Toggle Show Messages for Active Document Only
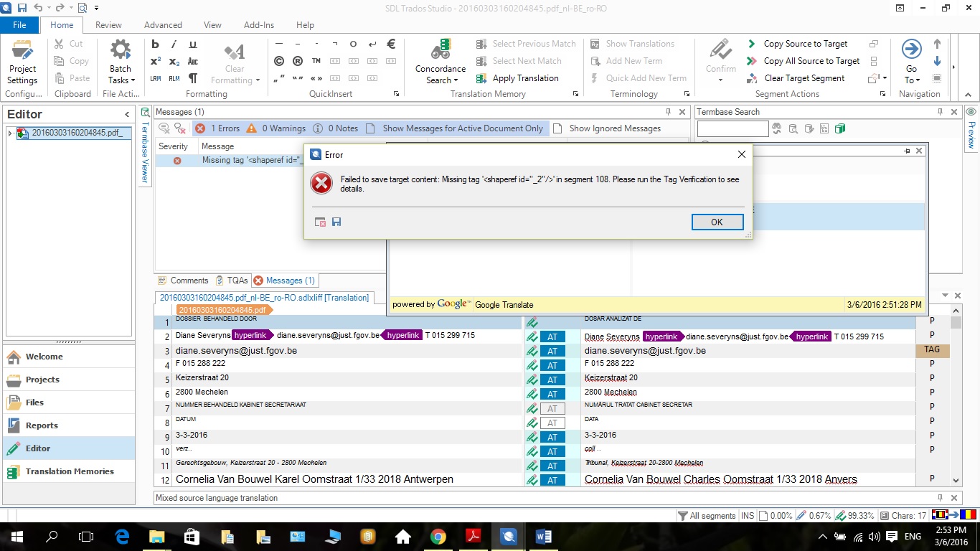Screen dimensions: 980x551 click(456, 128)
